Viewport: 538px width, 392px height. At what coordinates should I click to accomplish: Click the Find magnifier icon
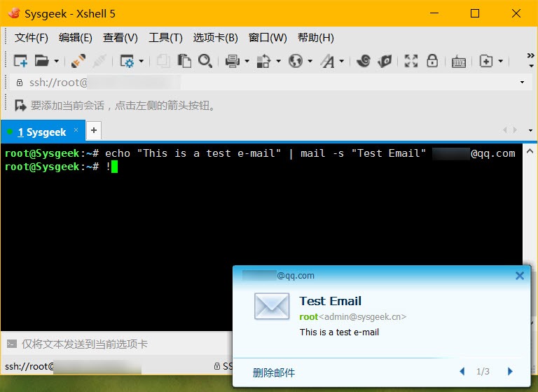[x=205, y=61]
